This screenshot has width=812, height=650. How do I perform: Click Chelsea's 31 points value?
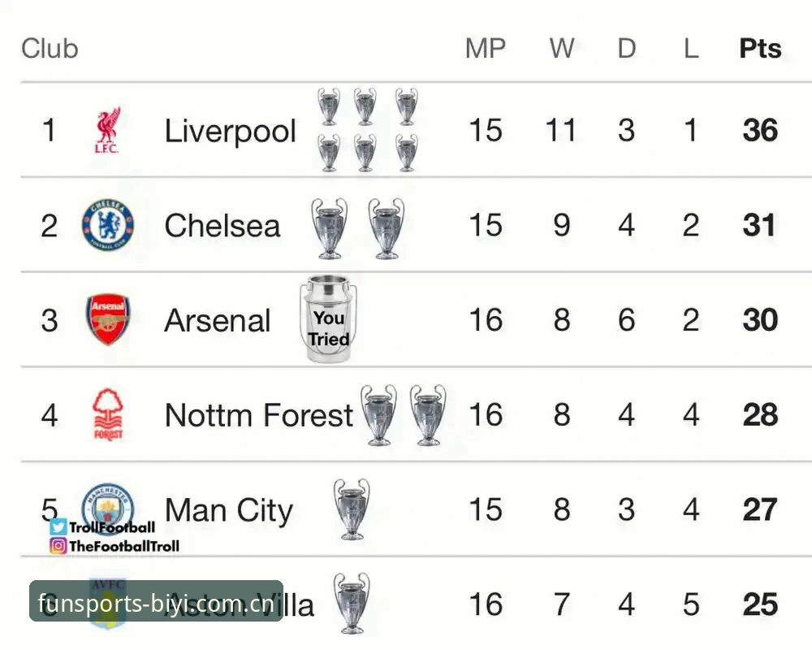point(759,225)
